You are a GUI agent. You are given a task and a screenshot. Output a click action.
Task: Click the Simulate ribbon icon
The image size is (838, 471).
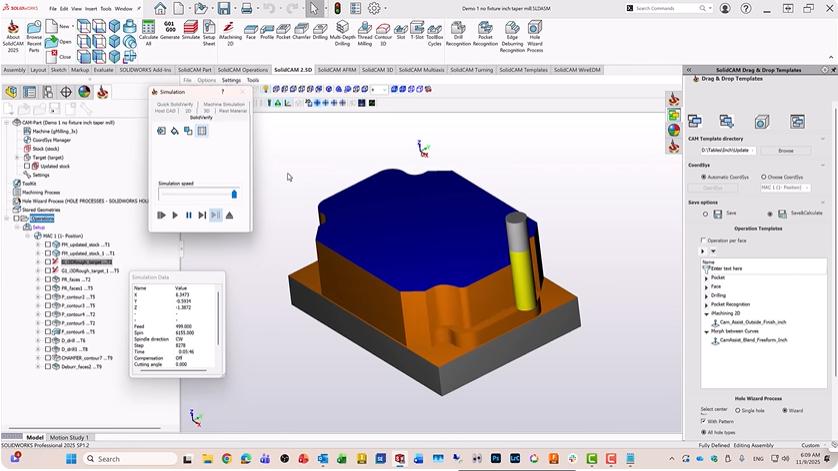click(x=190, y=31)
